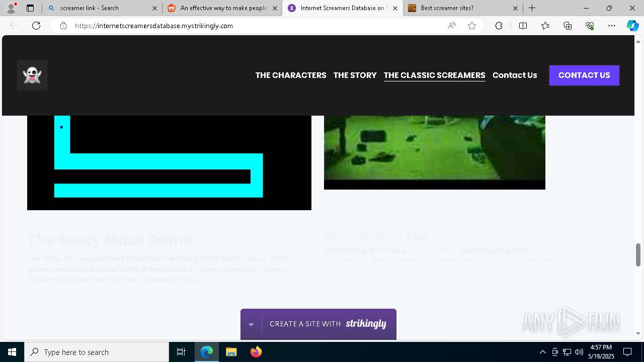Select the 'Internet Screamers Database' tab

tap(342, 8)
